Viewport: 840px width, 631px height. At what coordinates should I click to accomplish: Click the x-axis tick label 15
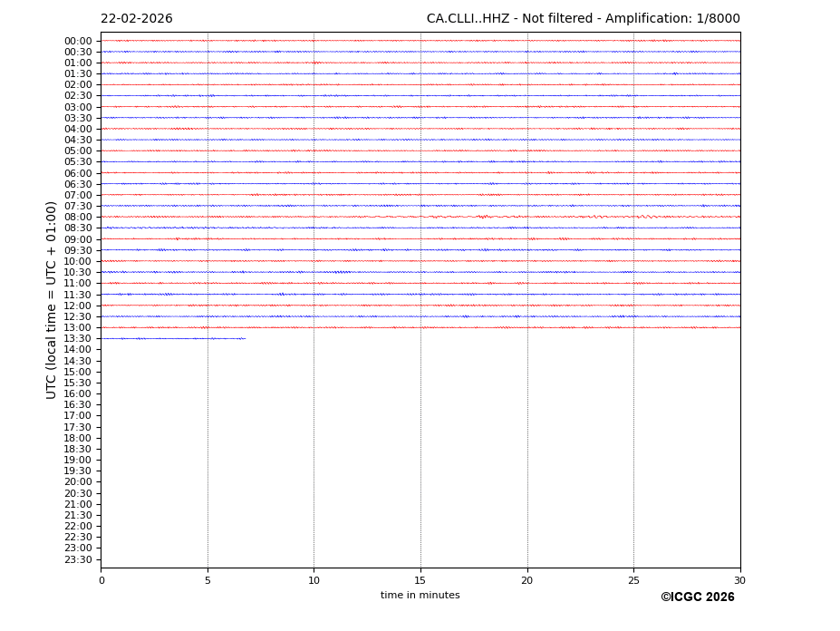(x=420, y=580)
